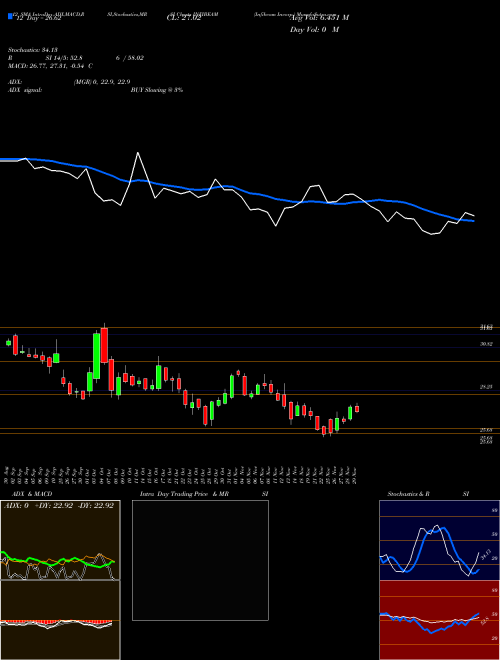Viewport: 500px width, 660px height.
Task: Click the 28.23 price axis label
Action: (x=486, y=387)
